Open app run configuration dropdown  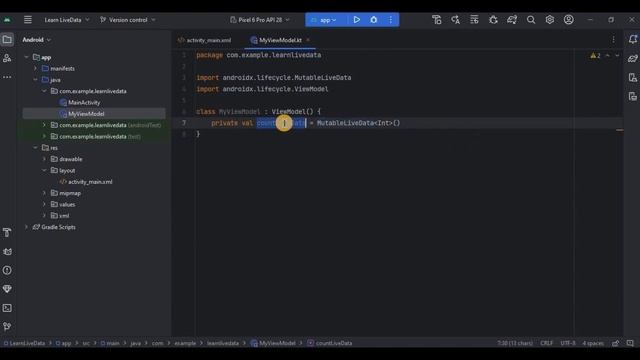(324, 20)
